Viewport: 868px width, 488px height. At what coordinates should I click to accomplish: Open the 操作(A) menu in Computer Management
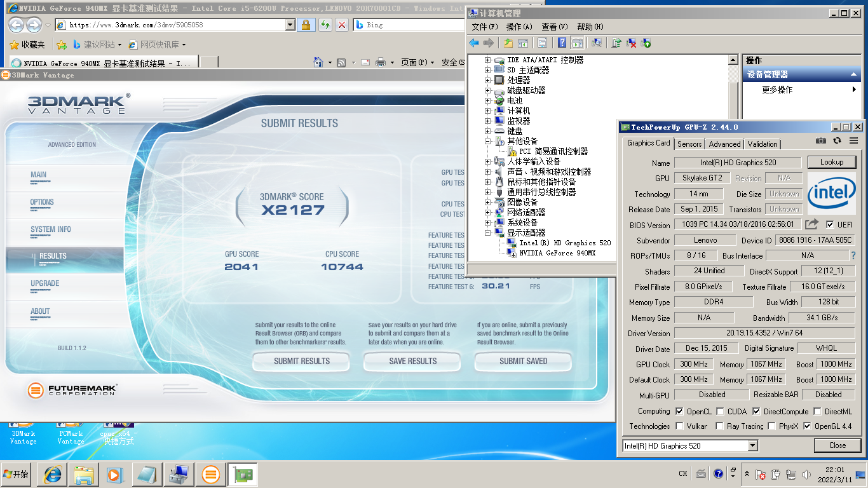point(519,27)
